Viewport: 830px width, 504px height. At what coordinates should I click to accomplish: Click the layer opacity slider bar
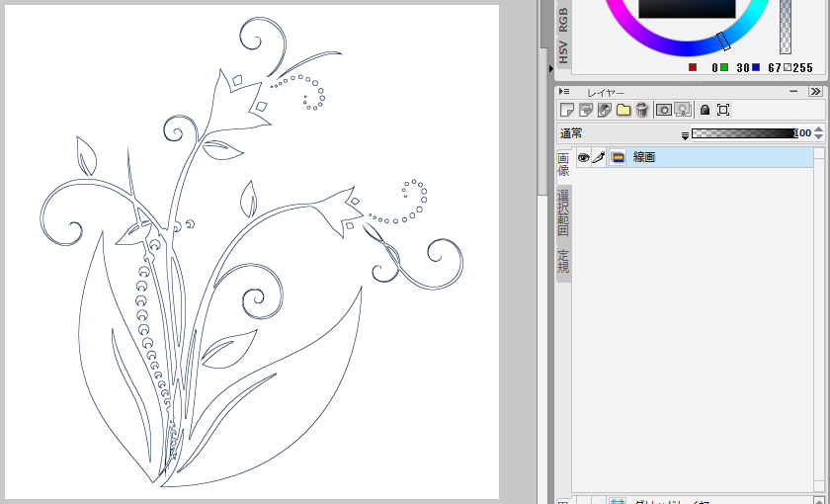coord(743,133)
